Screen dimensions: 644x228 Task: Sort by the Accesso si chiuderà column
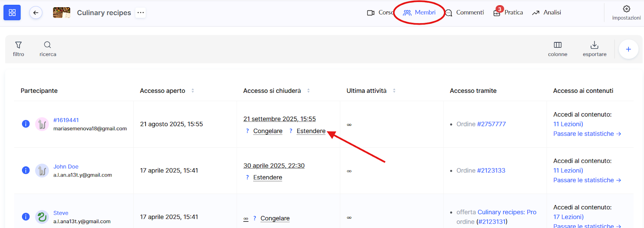click(x=308, y=91)
